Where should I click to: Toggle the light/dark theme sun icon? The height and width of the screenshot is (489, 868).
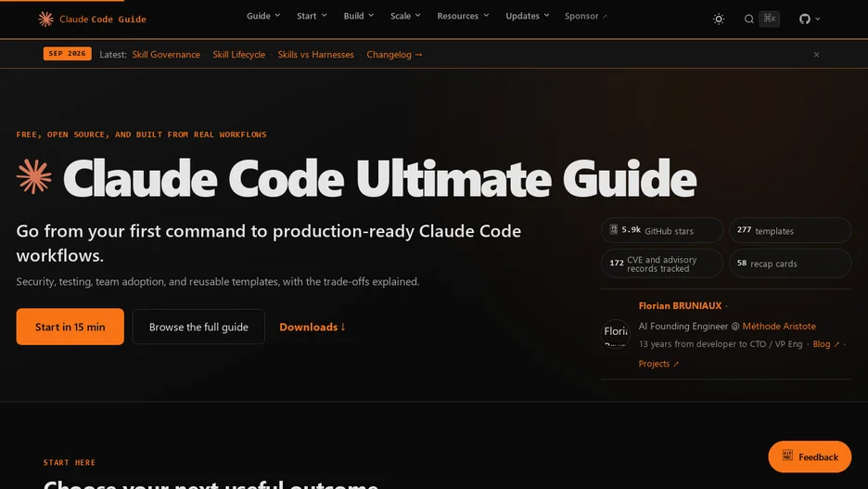pos(719,19)
